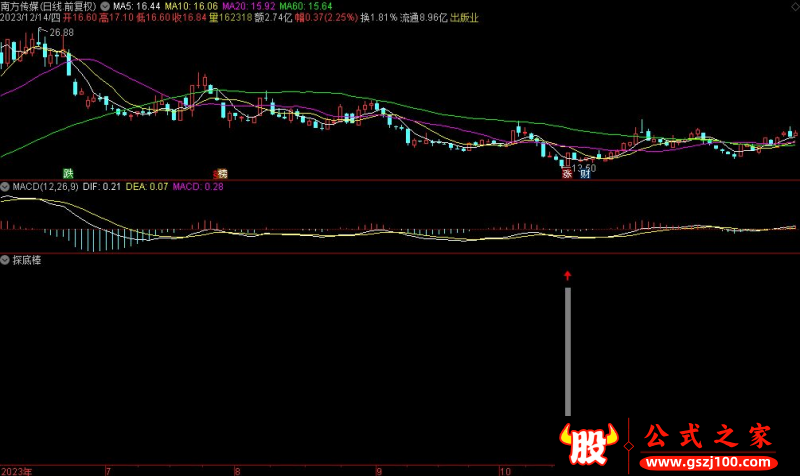Open the 出版业 industry link
Screen dimensions: 800x476
pyautogui.click(x=464, y=18)
